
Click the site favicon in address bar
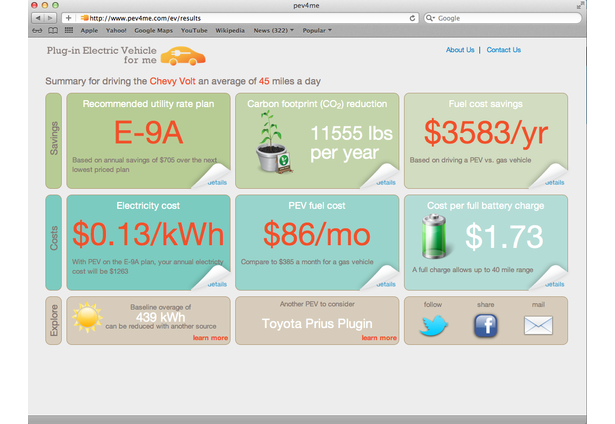point(84,18)
